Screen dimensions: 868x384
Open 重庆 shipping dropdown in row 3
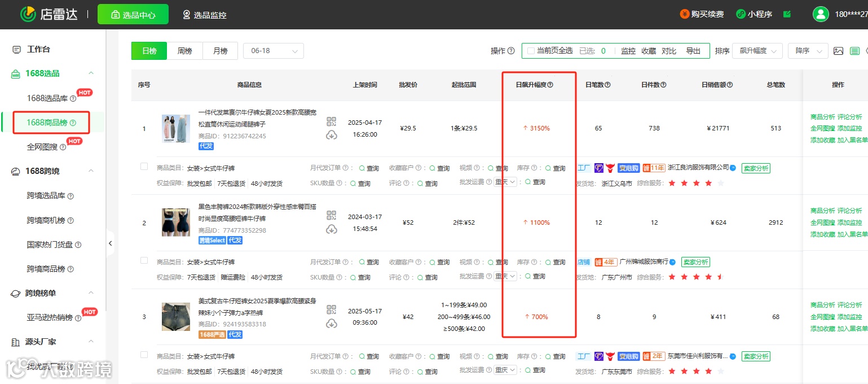pyautogui.click(x=505, y=370)
